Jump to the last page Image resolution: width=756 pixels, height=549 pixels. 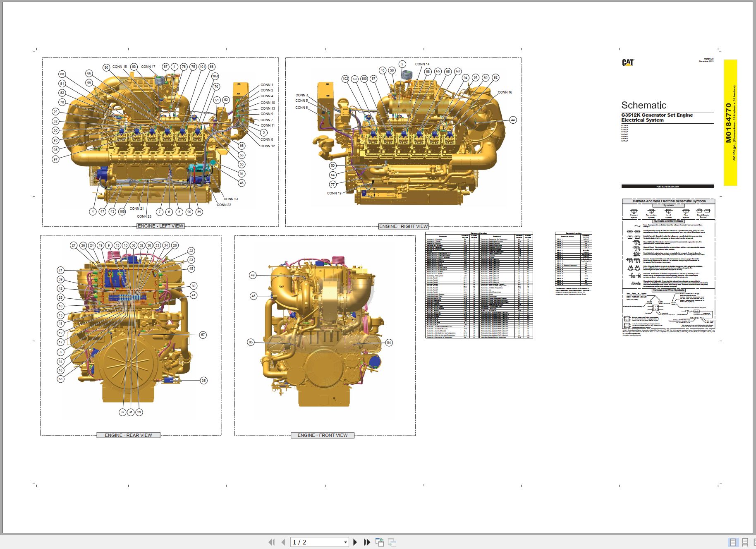(367, 542)
